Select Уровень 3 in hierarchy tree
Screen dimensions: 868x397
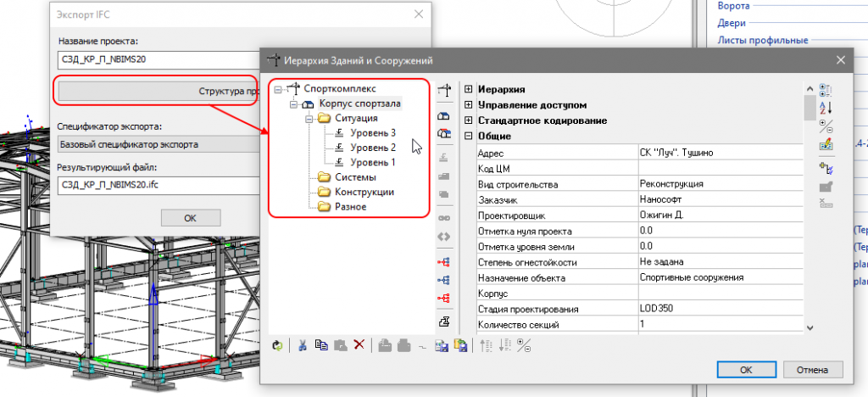click(373, 133)
